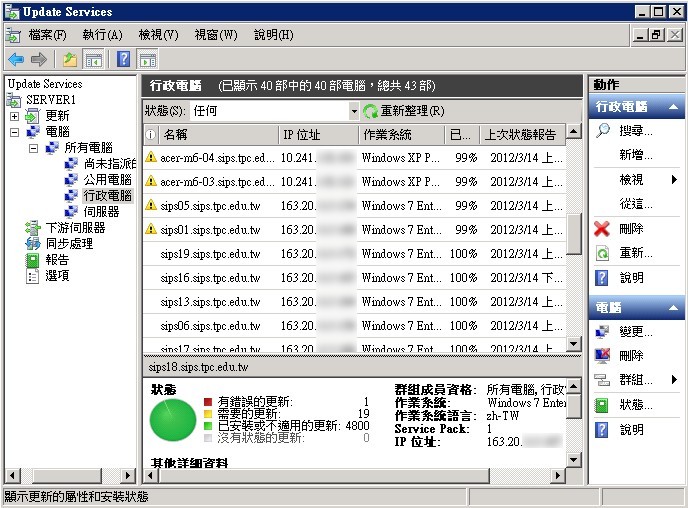Click the 重新 refresh icon in actions pane

tap(602, 253)
